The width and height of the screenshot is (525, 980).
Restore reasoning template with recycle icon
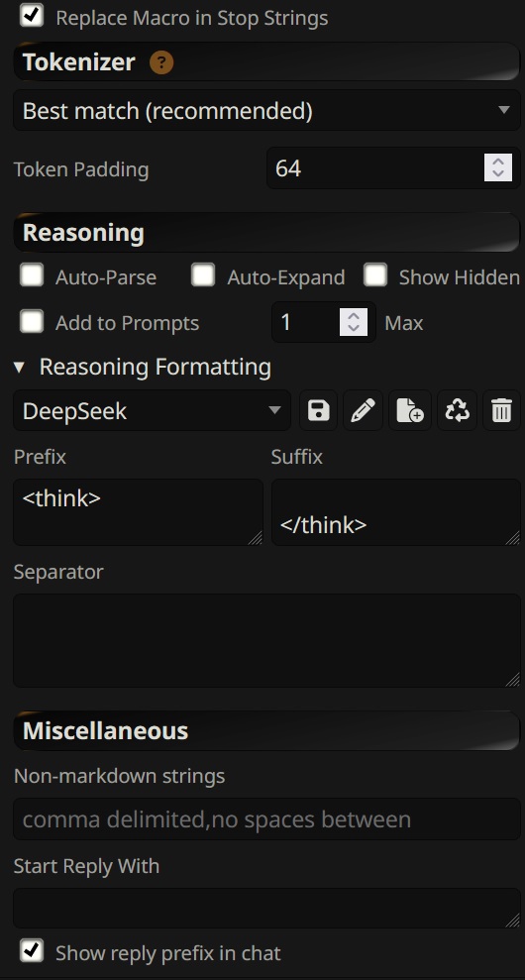coord(458,411)
